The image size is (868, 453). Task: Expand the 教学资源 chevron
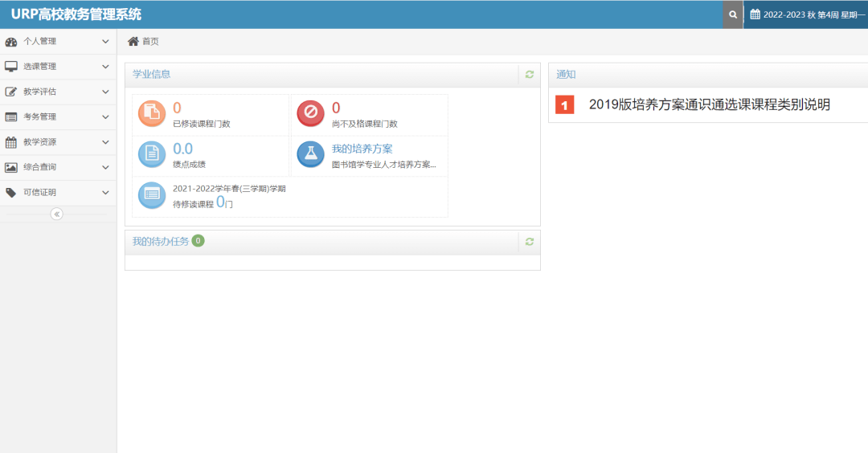pyautogui.click(x=105, y=142)
